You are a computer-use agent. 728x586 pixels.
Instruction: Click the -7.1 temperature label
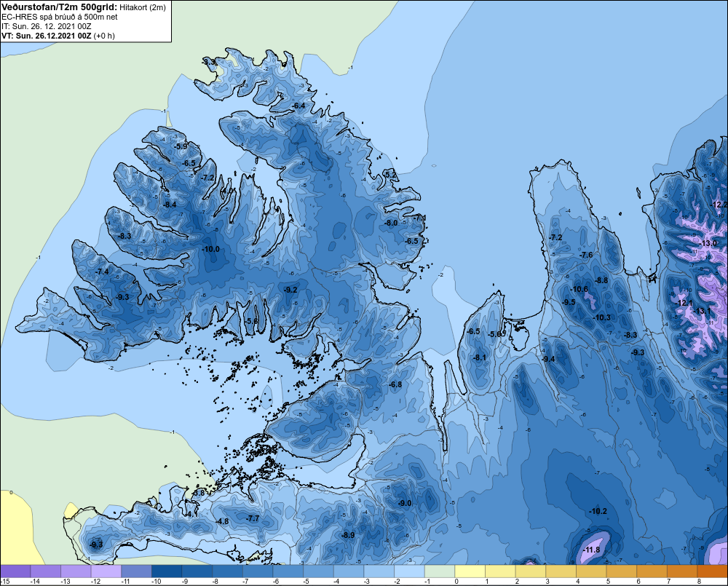pyautogui.click(x=419, y=218)
